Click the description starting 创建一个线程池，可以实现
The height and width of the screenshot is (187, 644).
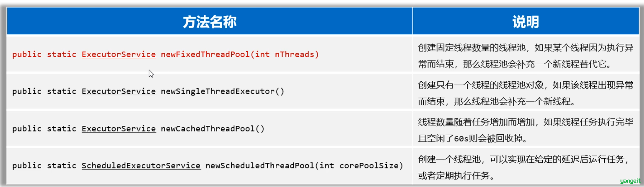point(523,167)
